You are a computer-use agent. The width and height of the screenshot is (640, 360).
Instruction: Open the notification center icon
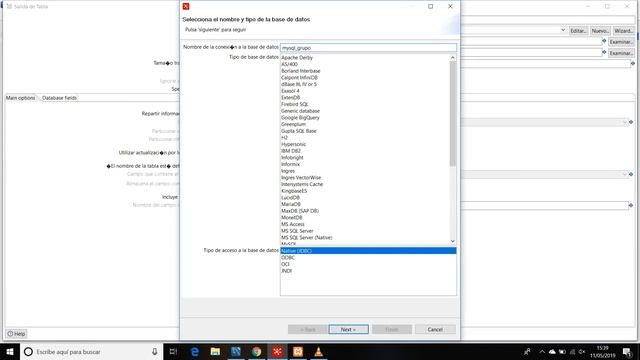point(627,351)
